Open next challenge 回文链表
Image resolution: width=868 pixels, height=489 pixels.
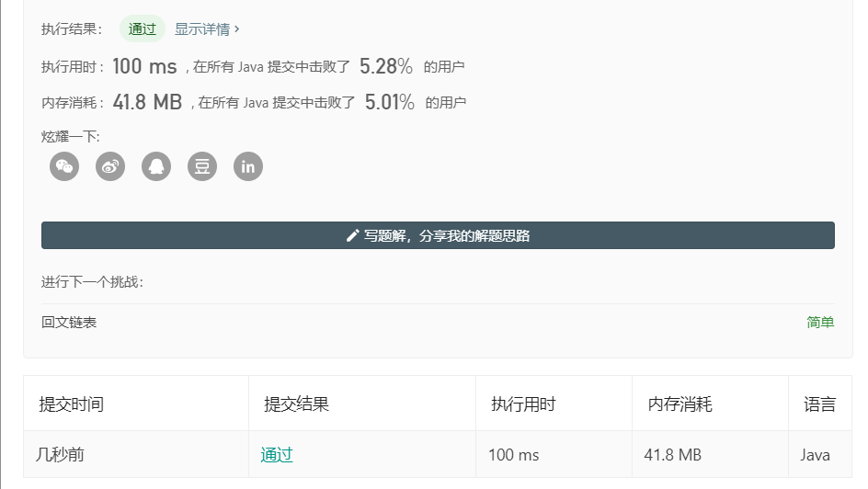coord(69,323)
